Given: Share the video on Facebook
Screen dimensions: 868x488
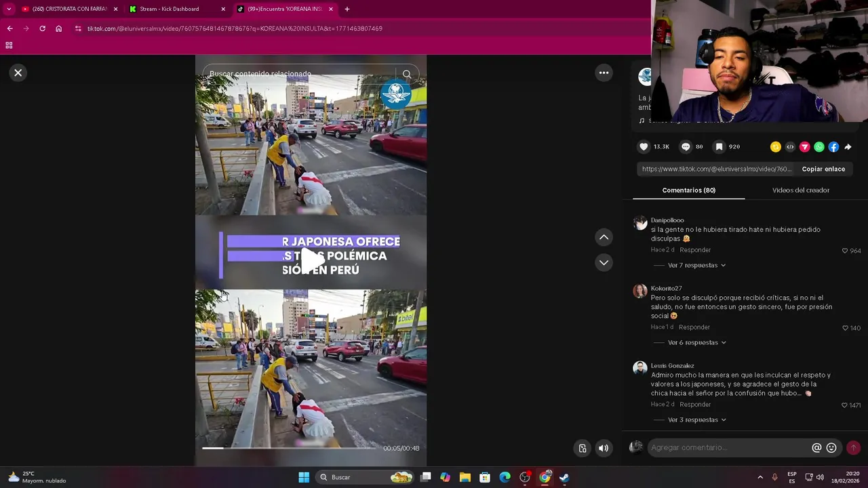Looking at the screenshot, I should [833, 147].
